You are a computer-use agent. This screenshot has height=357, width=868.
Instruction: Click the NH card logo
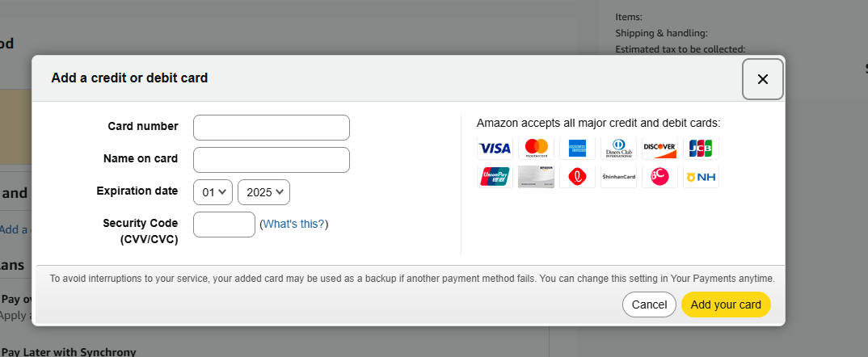coord(700,176)
